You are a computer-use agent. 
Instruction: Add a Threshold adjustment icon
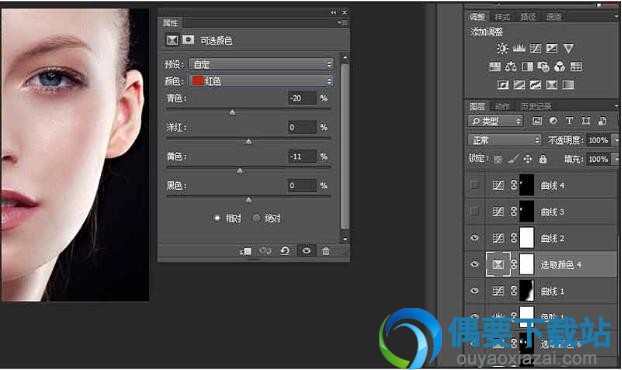[535, 84]
